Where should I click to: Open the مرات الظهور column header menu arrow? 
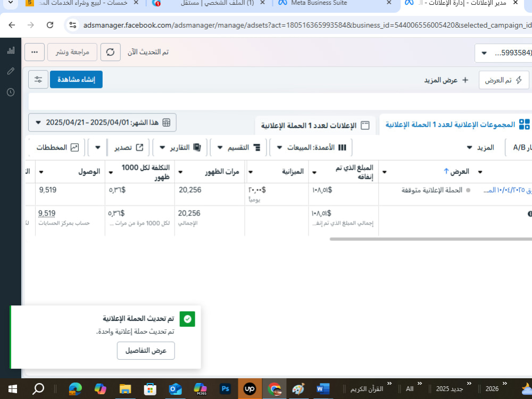pyautogui.click(x=180, y=172)
